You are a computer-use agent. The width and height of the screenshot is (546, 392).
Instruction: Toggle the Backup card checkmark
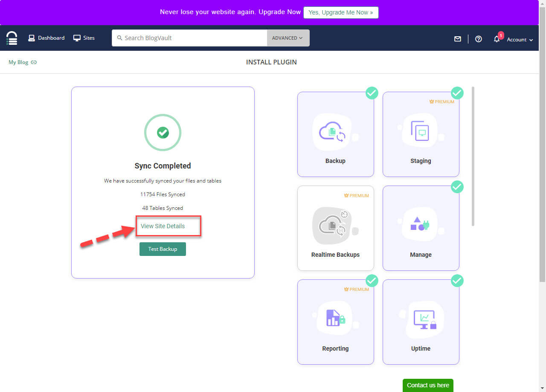(x=372, y=93)
